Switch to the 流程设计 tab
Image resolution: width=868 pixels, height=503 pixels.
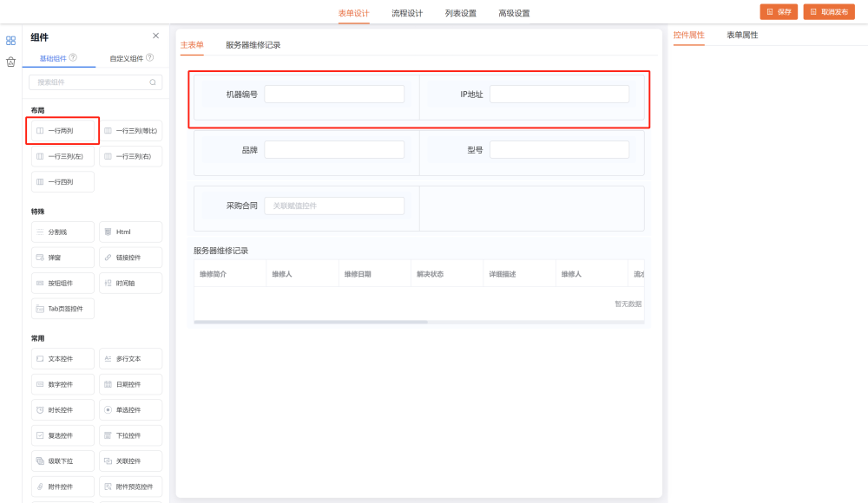407,13
